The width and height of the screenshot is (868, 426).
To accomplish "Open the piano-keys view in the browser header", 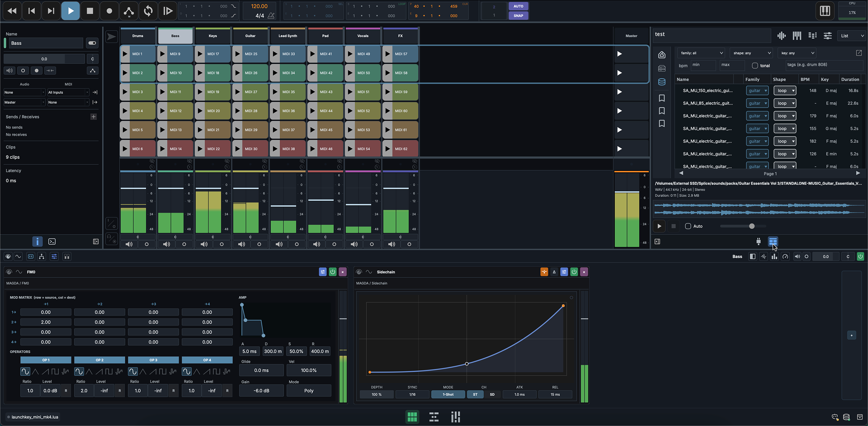I will 797,36.
